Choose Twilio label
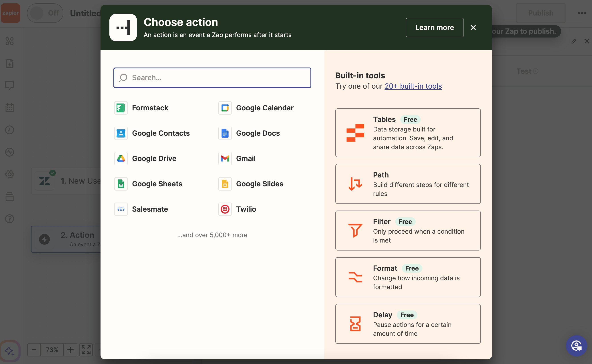The image size is (592, 364). (246, 209)
